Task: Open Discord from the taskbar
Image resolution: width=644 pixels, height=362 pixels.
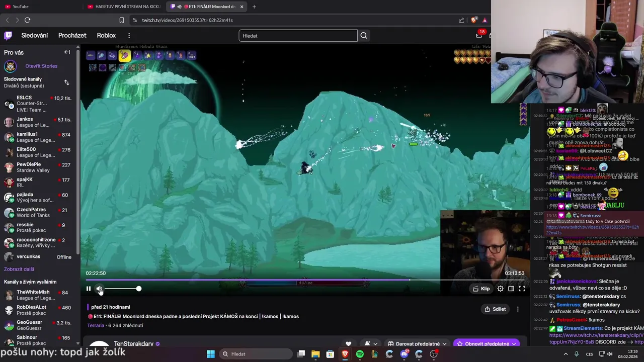Action: click(x=404, y=354)
